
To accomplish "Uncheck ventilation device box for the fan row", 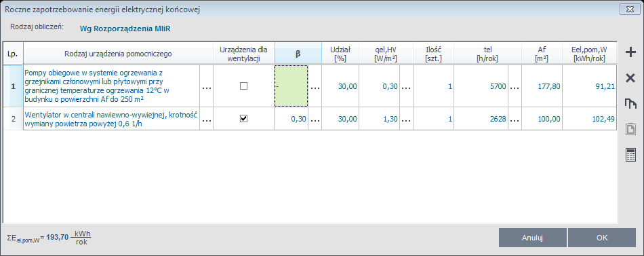I will (243, 119).
